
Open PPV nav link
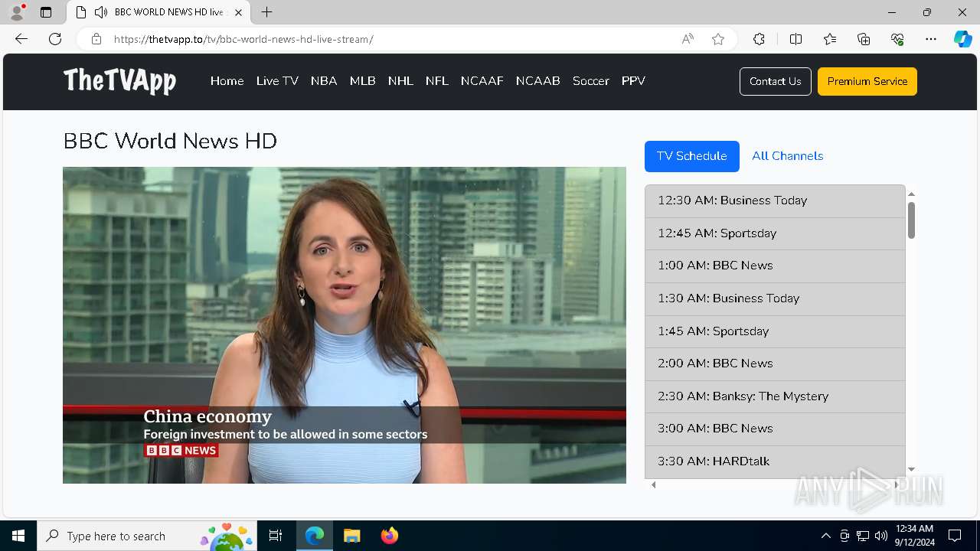pyautogui.click(x=633, y=81)
